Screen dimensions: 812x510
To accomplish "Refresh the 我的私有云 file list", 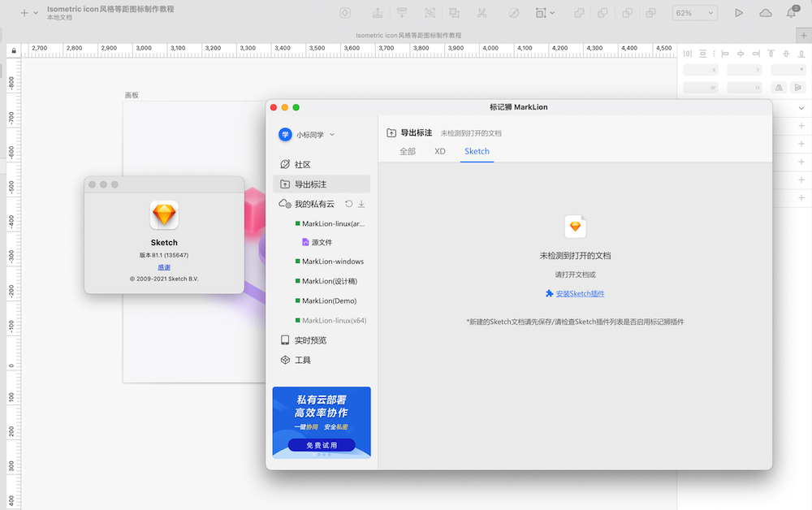I will (x=351, y=204).
